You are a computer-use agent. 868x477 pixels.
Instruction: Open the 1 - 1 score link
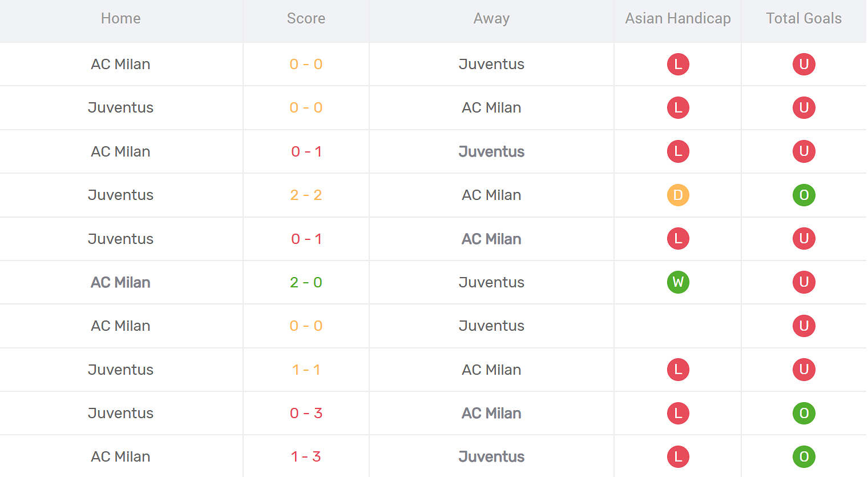click(306, 370)
